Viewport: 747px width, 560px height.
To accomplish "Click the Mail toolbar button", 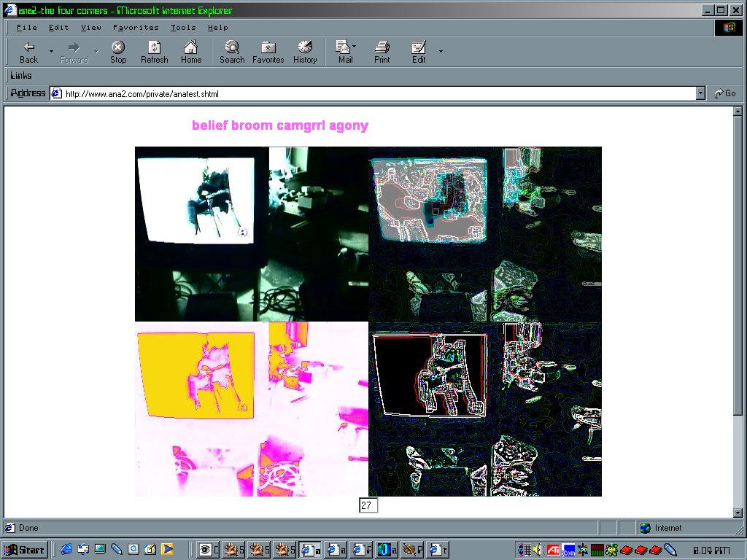I will point(345,51).
